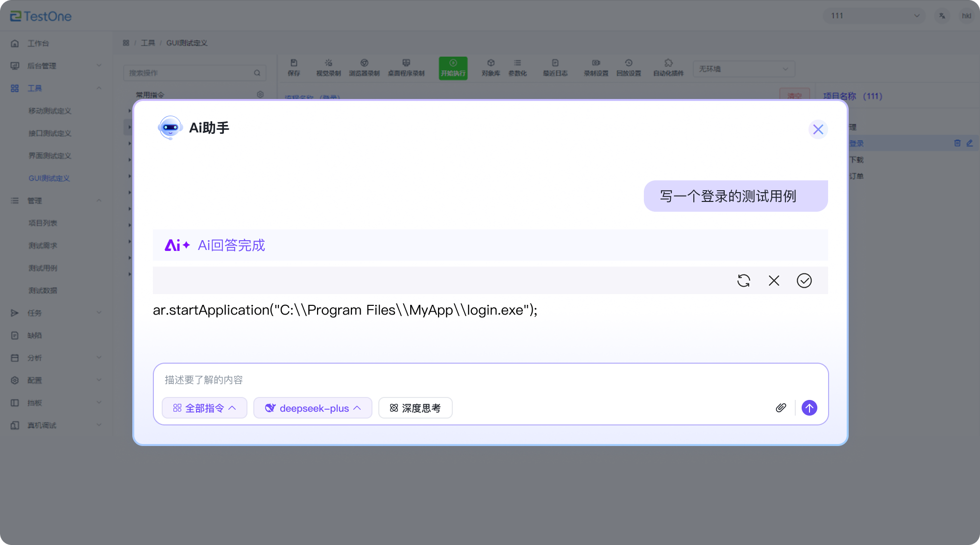This screenshot has height=545, width=980.
Task: Click the 保存 save toolbar icon
Action: pos(294,68)
